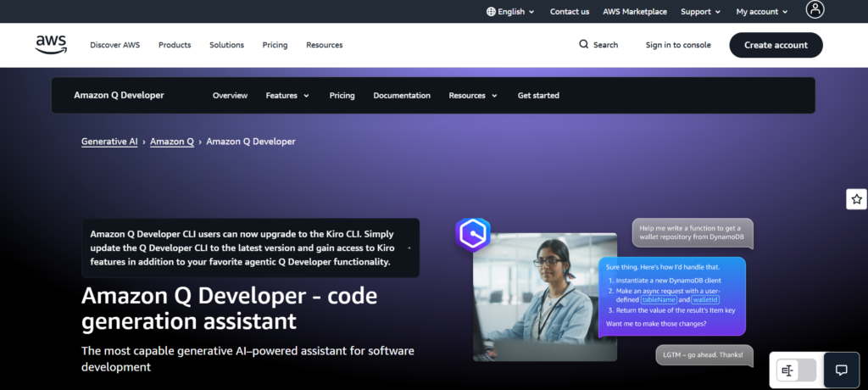Click the tableName code tag

[x=659, y=299]
